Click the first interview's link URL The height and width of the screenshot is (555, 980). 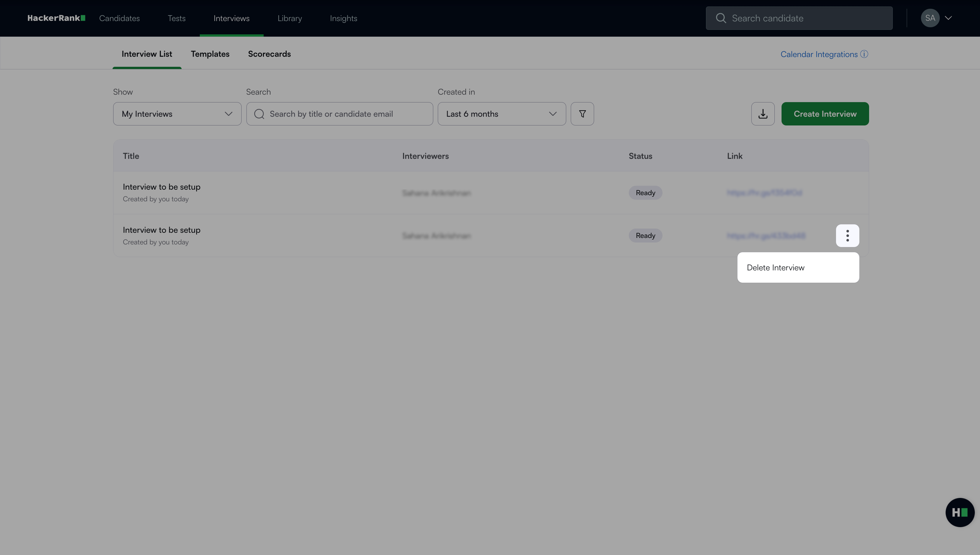[764, 193]
